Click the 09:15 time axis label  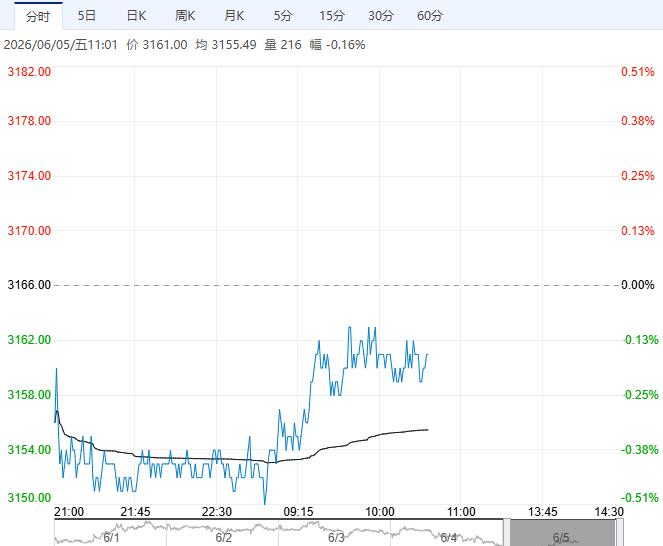[x=298, y=512]
